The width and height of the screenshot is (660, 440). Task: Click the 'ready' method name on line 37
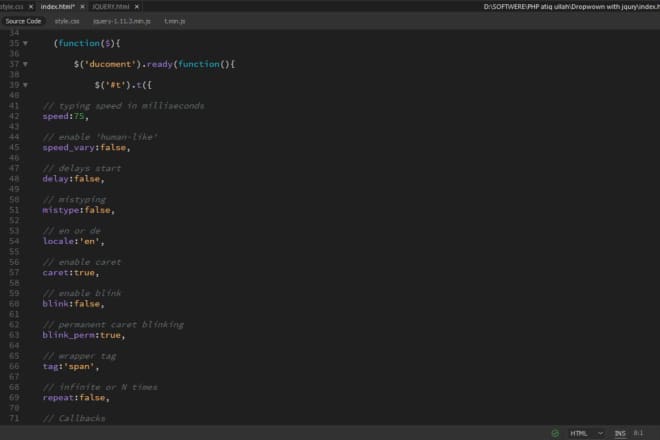pos(160,64)
